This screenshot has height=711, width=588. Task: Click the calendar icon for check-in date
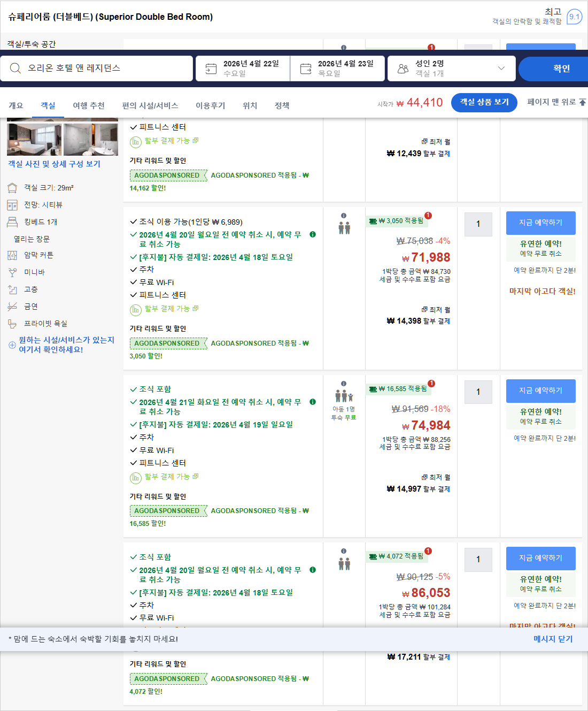click(x=210, y=68)
